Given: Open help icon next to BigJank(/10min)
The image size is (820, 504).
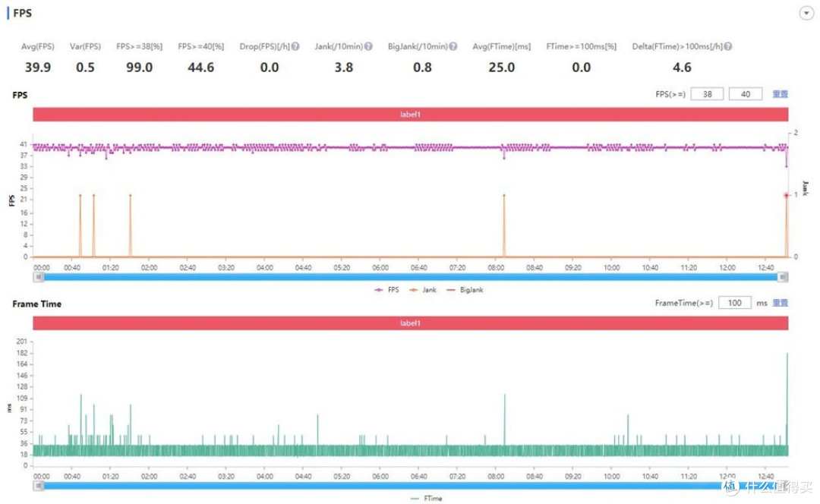Looking at the screenshot, I should click(453, 46).
